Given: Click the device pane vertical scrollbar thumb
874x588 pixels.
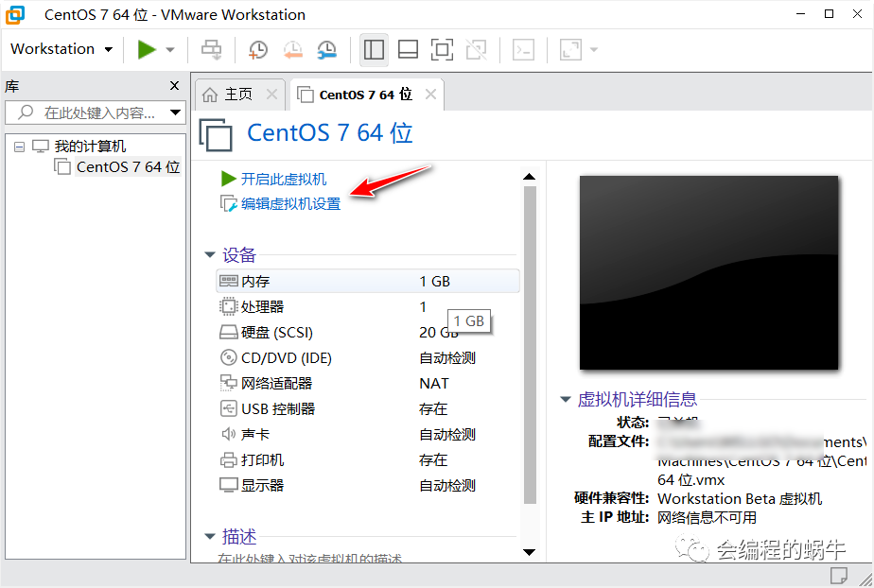Looking at the screenshot, I should 530,345.
